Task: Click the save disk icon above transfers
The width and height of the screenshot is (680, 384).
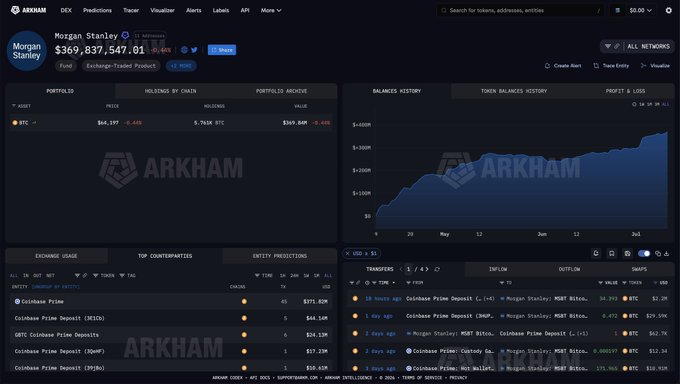Action: (x=628, y=253)
